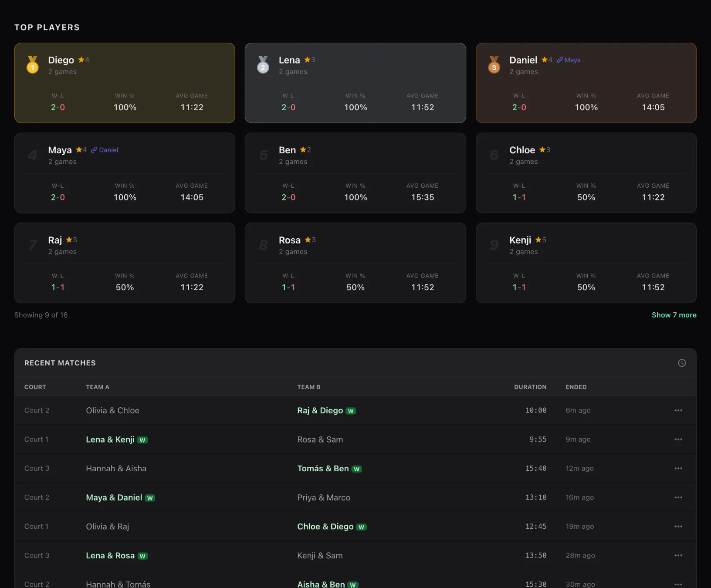711x588 pixels.
Task: Open the more options for Maya & Daniel match
Action: tap(678, 497)
